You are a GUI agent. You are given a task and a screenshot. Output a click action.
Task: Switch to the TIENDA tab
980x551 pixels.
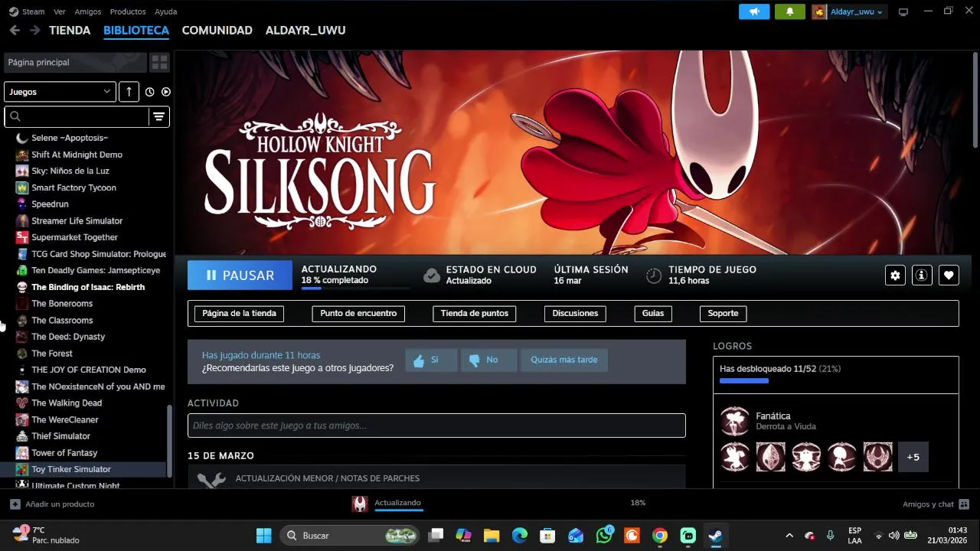tap(70, 30)
